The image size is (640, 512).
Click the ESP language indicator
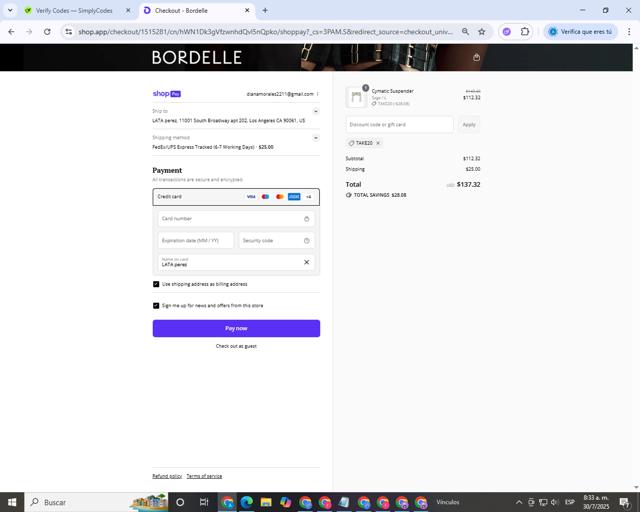[x=570, y=502]
